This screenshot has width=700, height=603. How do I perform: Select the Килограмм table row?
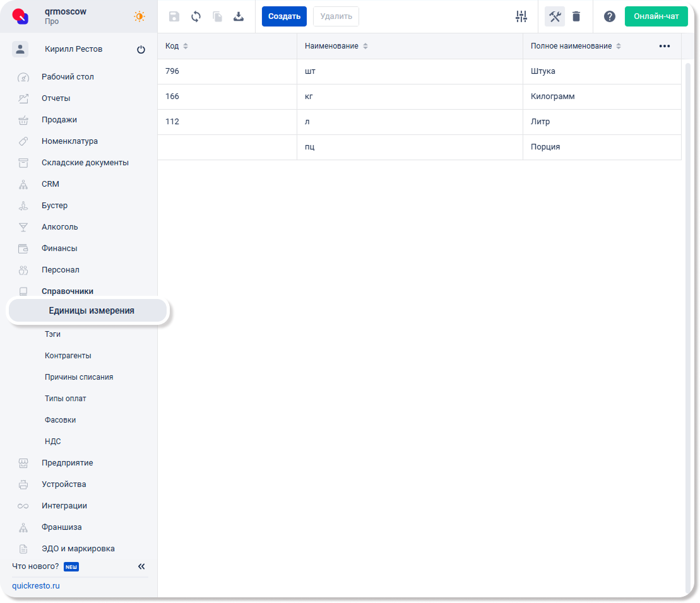(x=419, y=97)
